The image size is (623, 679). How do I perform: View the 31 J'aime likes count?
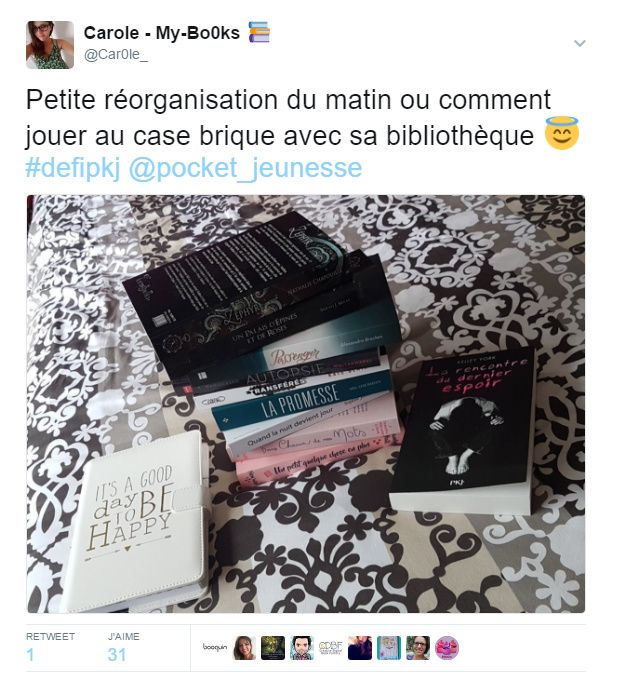tap(117, 654)
